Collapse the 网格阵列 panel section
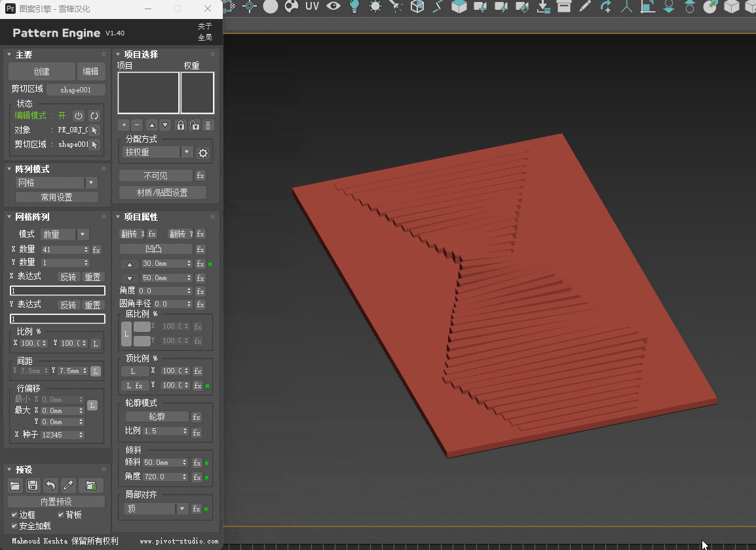The height and width of the screenshot is (550, 756). click(x=9, y=217)
